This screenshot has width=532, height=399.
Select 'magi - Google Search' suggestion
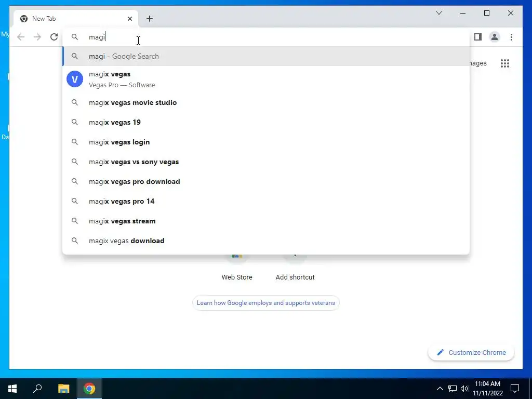(266, 56)
